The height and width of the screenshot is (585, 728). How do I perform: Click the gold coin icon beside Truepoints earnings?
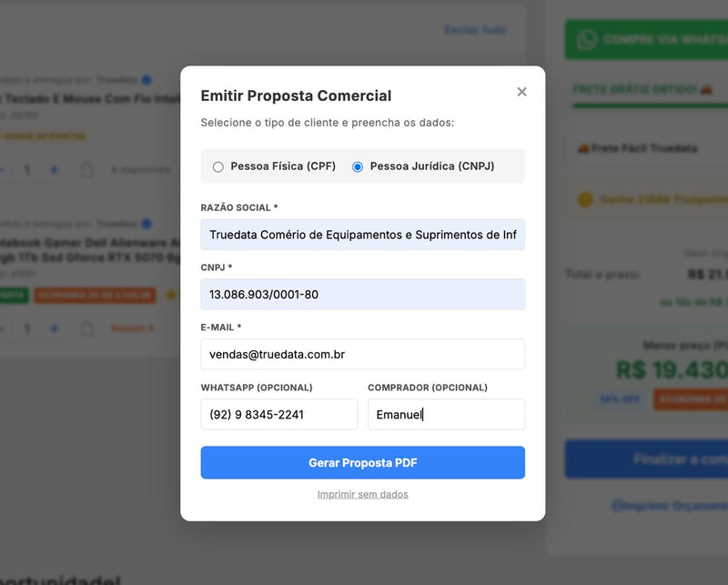point(585,199)
